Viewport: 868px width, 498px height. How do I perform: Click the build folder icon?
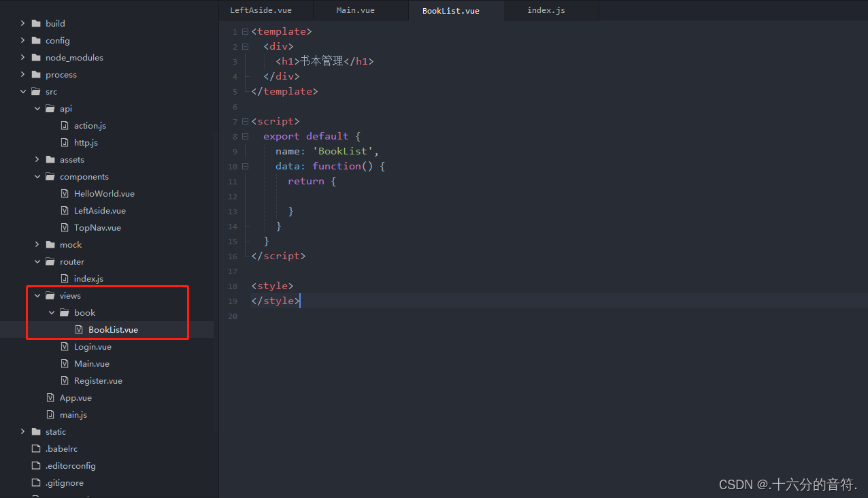36,23
